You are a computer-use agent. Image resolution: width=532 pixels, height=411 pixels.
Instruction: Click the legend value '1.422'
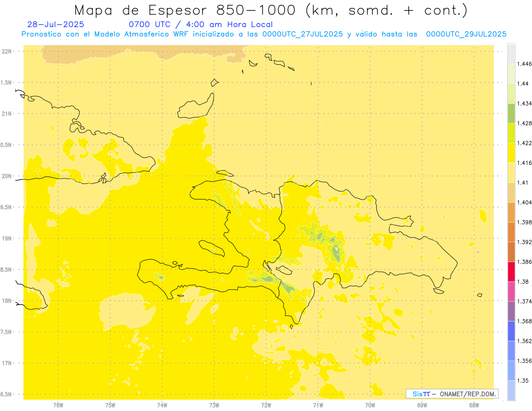(524, 143)
